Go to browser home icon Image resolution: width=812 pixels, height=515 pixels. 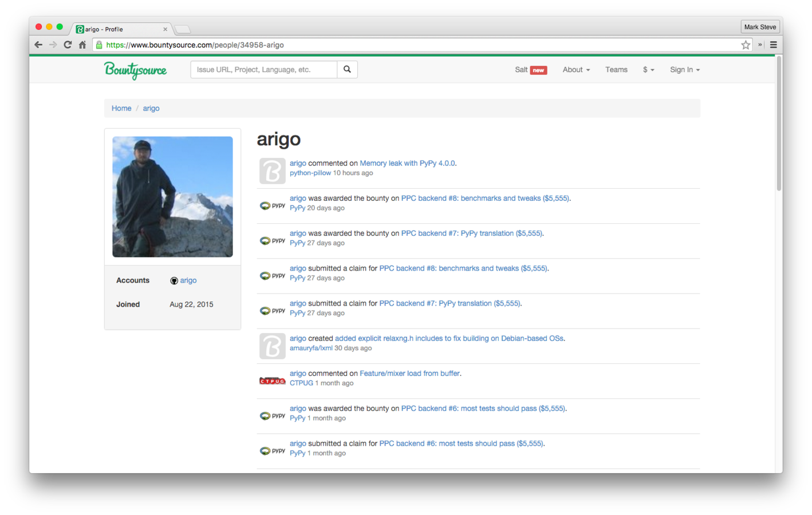(x=82, y=45)
